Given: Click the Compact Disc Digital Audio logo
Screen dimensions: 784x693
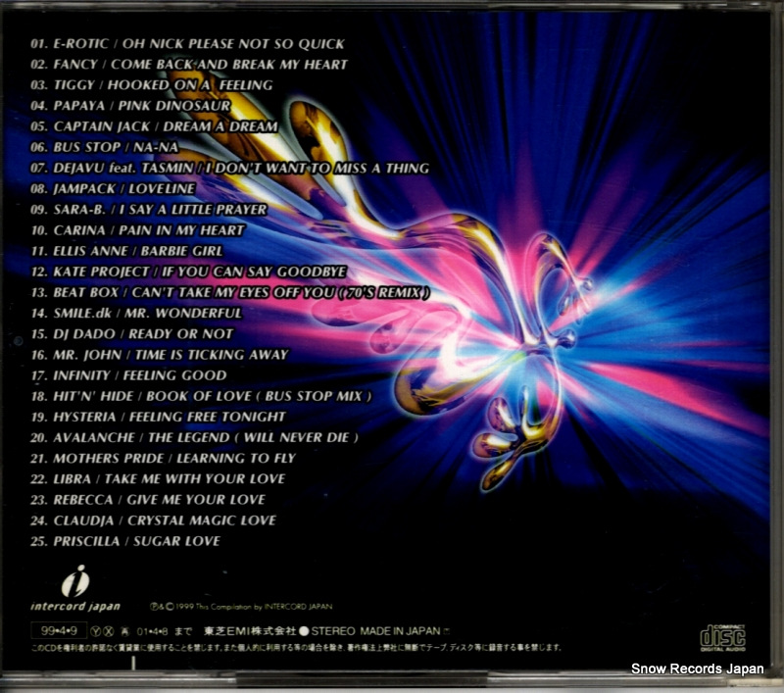Looking at the screenshot, I should click(x=723, y=637).
